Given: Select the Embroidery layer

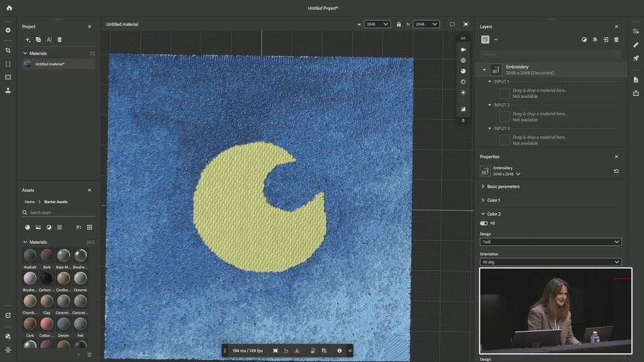Looking at the screenshot, I should coord(550,70).
